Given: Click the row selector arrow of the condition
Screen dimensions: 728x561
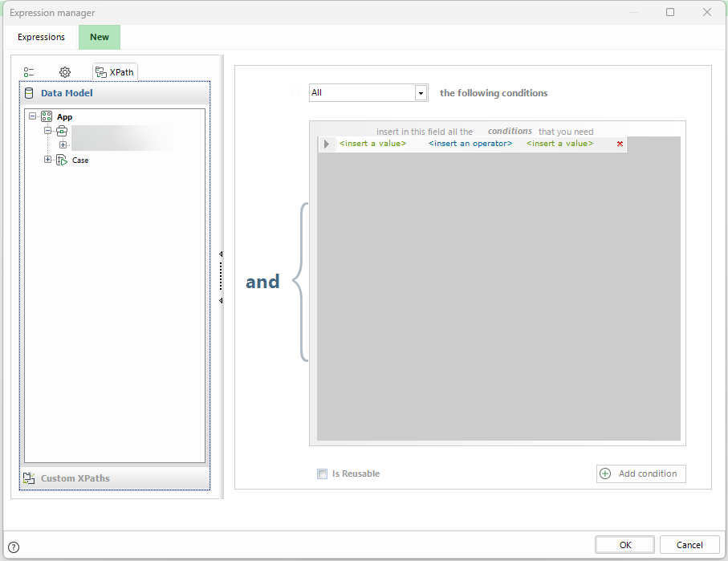Looking at the screenshot, I should point(326,144).
